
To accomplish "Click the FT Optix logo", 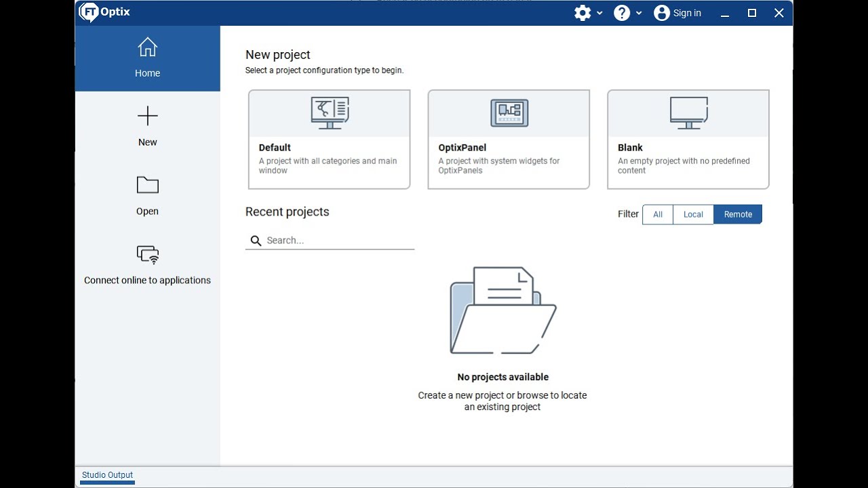I will (104, 12).
